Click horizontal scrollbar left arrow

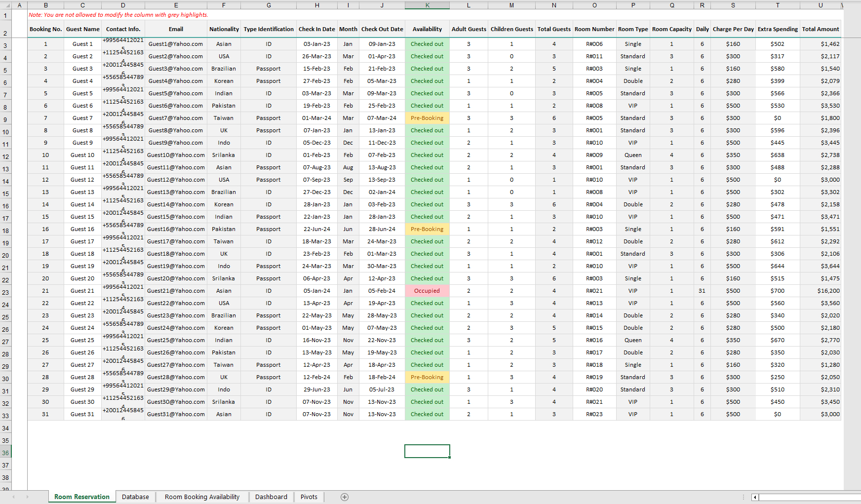click(755, 497)
